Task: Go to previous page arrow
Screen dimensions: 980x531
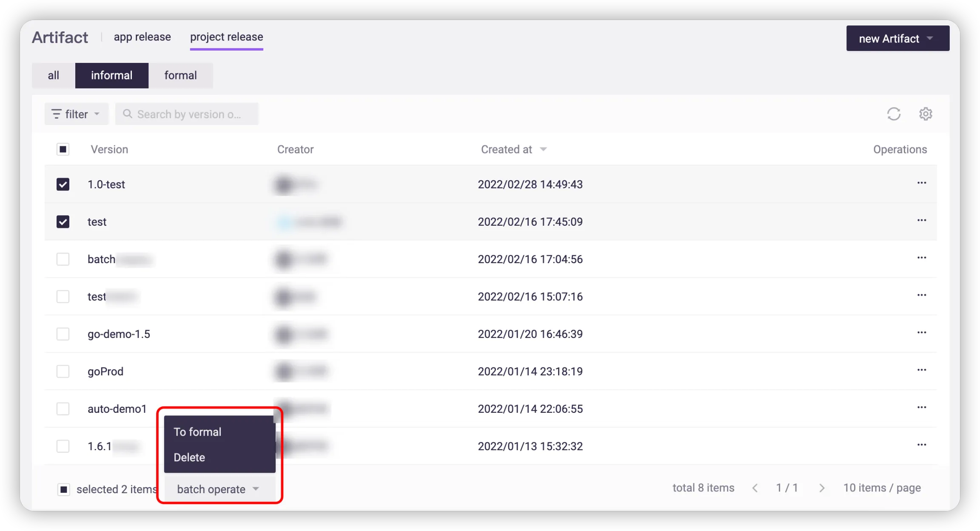Action: [755, 488]
